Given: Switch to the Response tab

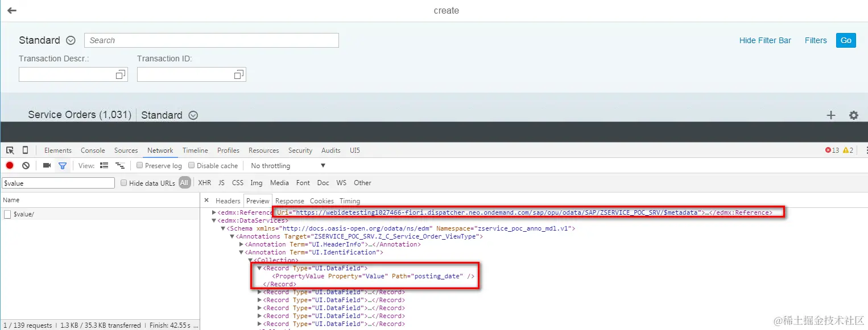Looking at the screenshot, I should [x=290, y=201].
